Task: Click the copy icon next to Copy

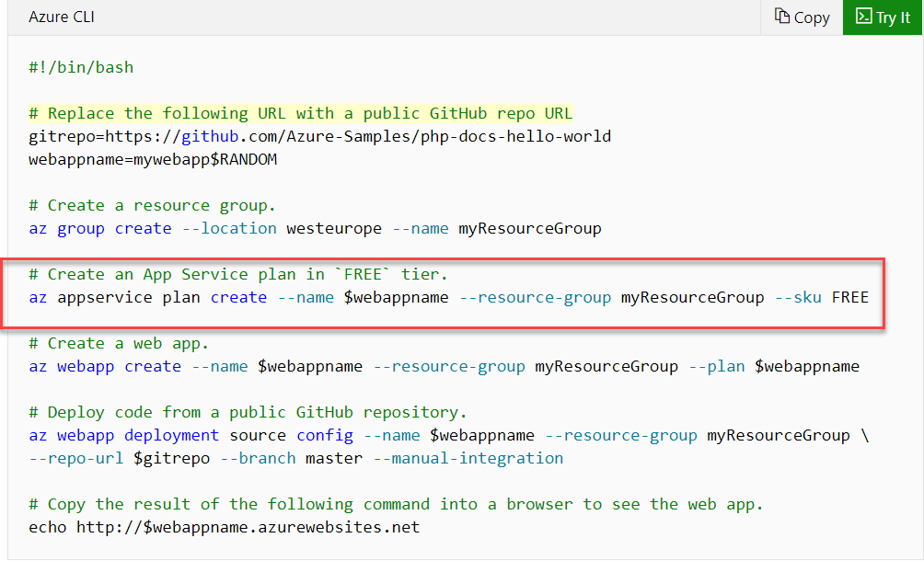Action: click(x=782, y=17)
